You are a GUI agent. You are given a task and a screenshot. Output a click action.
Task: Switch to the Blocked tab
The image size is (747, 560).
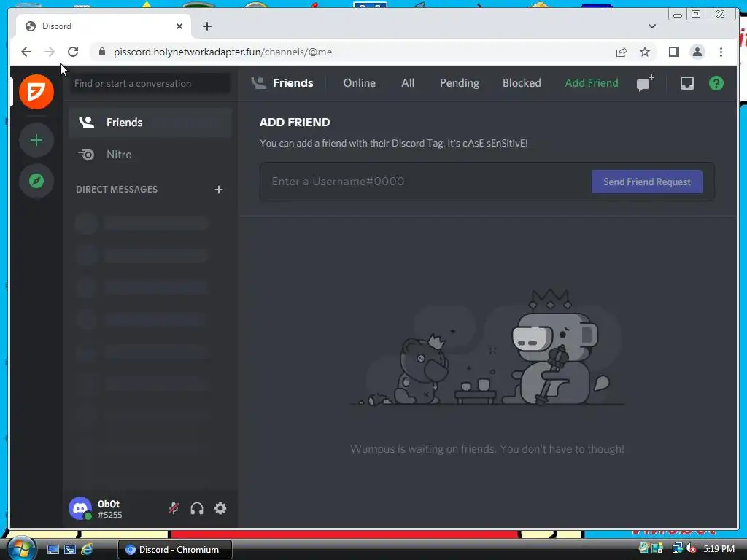click(522, 83)
